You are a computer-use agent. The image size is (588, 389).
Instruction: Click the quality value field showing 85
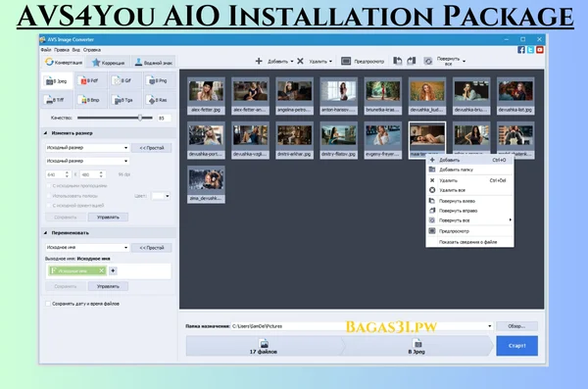click(164, 118)
